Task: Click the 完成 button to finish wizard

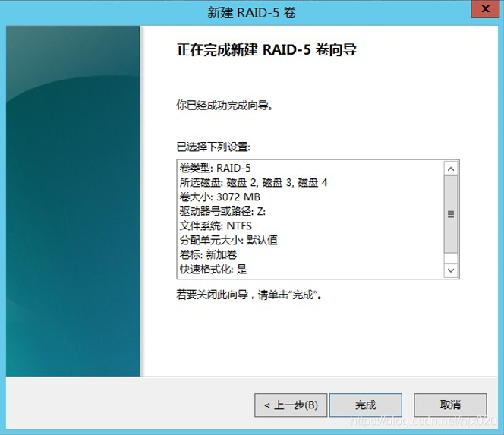Action: pyautogui.click(x=366, y=405)
